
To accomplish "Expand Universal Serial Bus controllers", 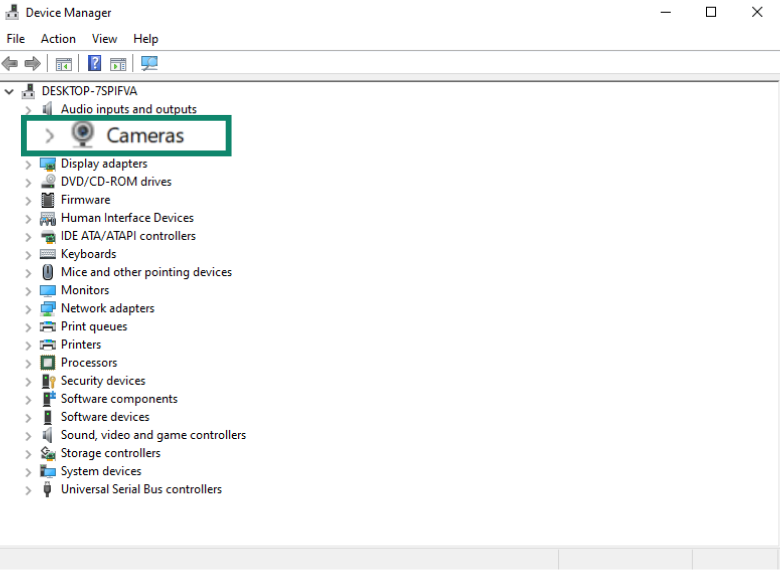I will 28,490.
